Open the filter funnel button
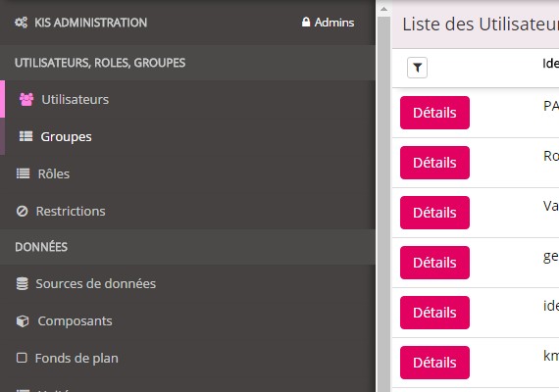Viewport: 559px width, 392px height. click(x=417, y=68)
